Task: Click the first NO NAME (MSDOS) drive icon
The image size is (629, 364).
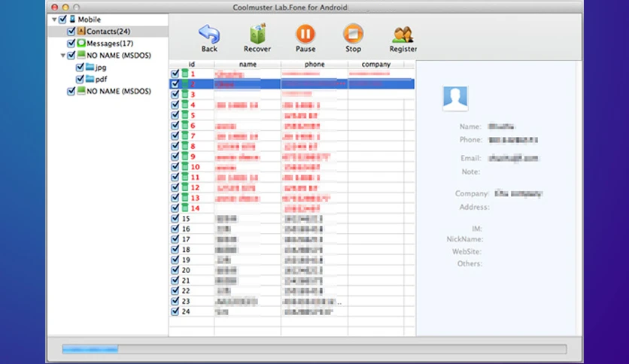Action: 81,55
